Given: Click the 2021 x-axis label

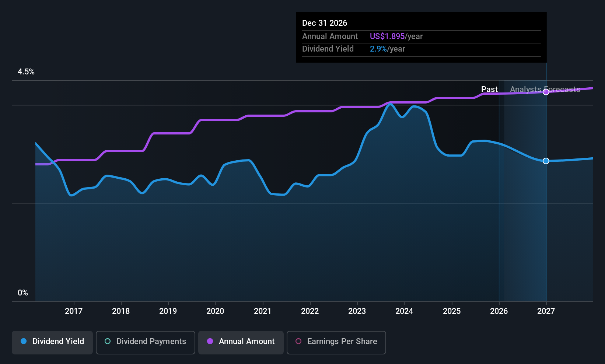Looking at the screenshot, I should [263, 311].
